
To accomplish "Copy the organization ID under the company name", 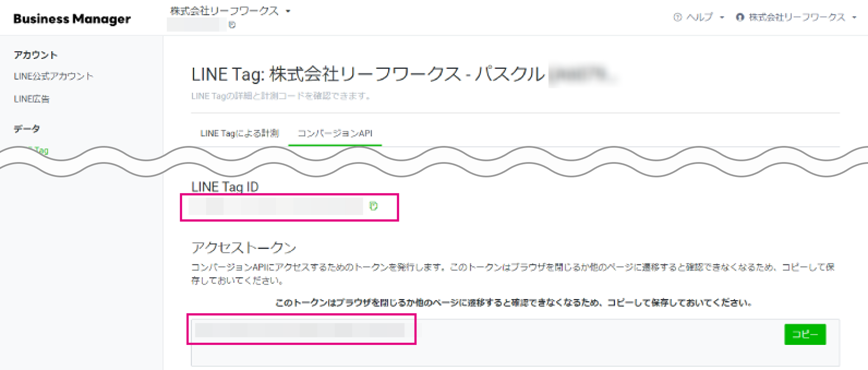I will coord(232,25).
